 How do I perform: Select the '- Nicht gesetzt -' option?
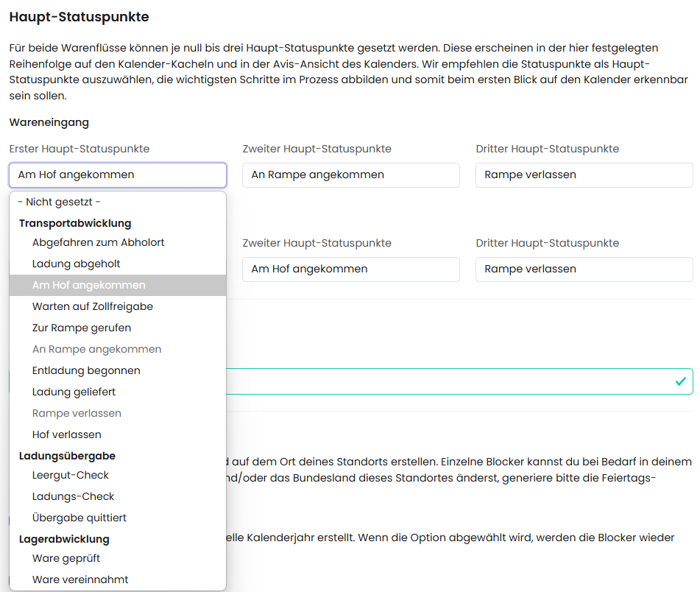[59, 202]
